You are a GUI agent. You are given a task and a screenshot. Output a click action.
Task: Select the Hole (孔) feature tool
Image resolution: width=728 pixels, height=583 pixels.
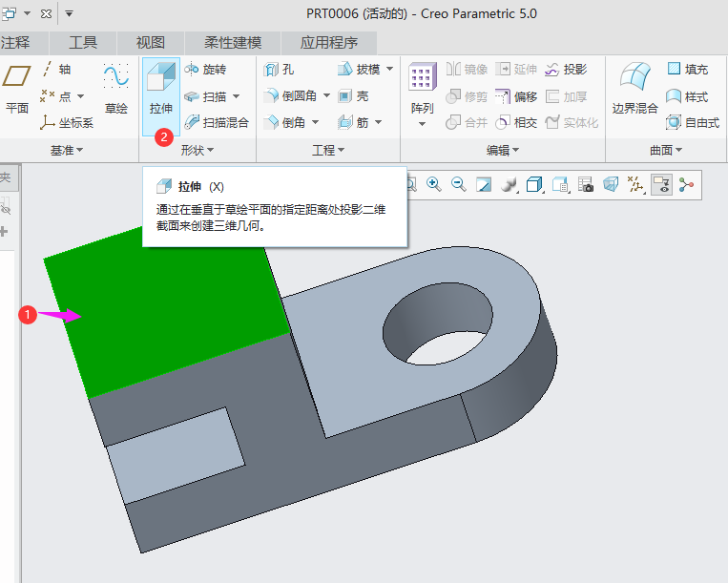pos(279,70)
